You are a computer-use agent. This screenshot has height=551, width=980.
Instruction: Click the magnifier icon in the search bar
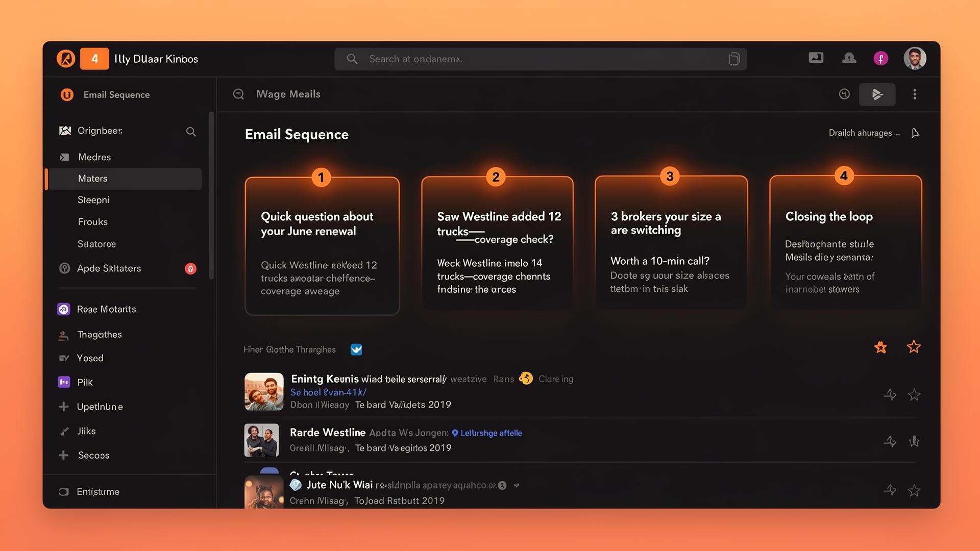click(352, 59)
